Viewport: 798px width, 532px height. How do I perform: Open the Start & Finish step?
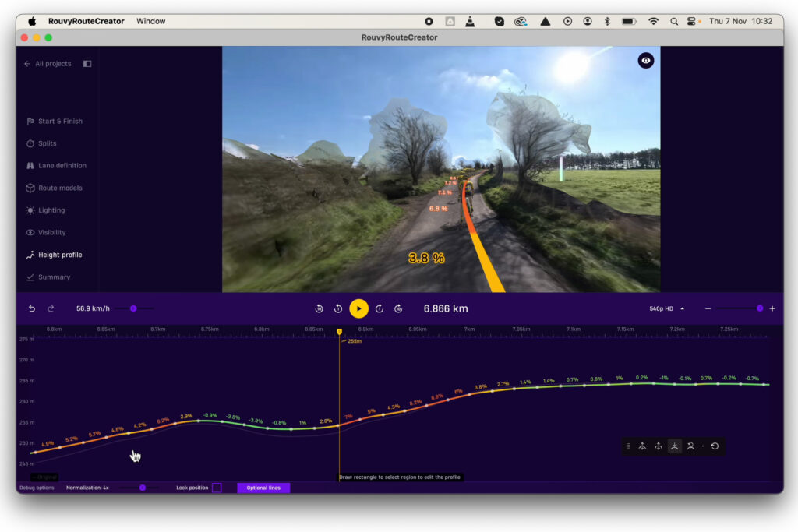pyautogui.click(x=55, y=121)
